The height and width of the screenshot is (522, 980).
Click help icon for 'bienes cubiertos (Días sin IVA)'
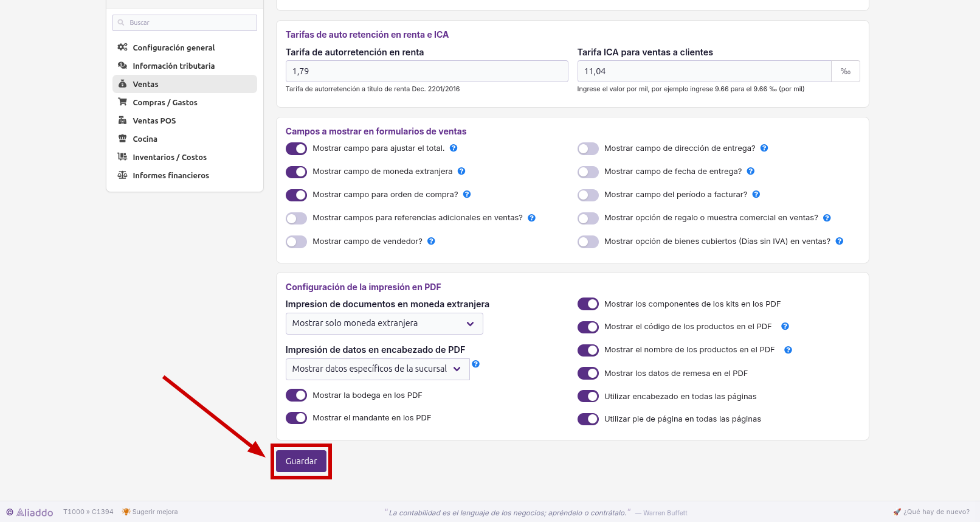(840, 241)
